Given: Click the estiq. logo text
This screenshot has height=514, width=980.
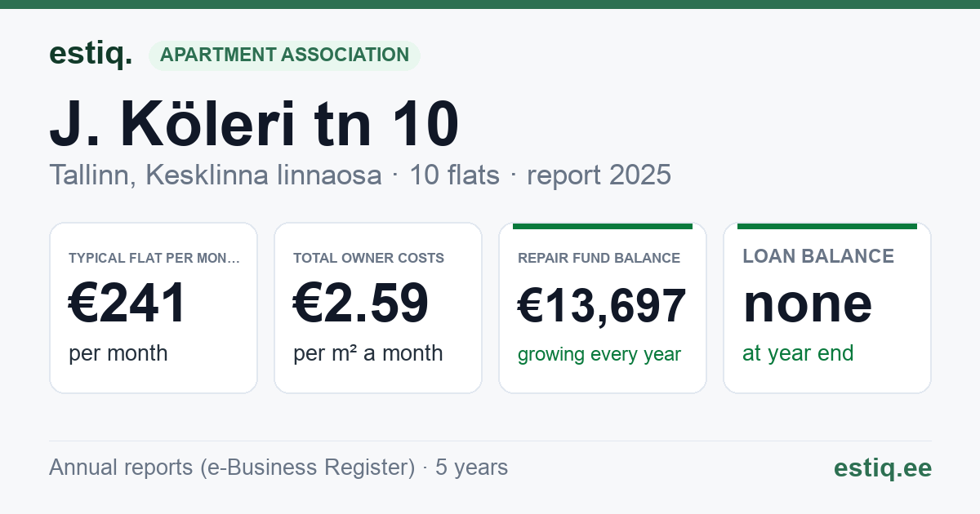Looking at the screenshot, I should click(91, 54).
